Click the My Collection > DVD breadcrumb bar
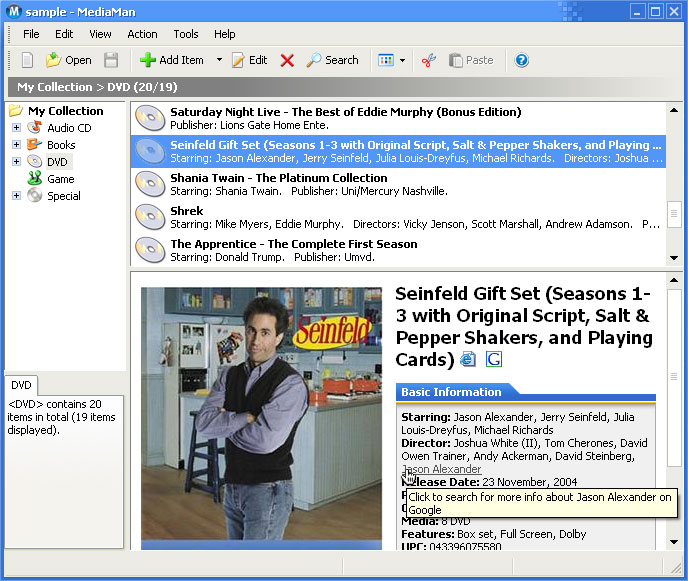 coord(344,87)
